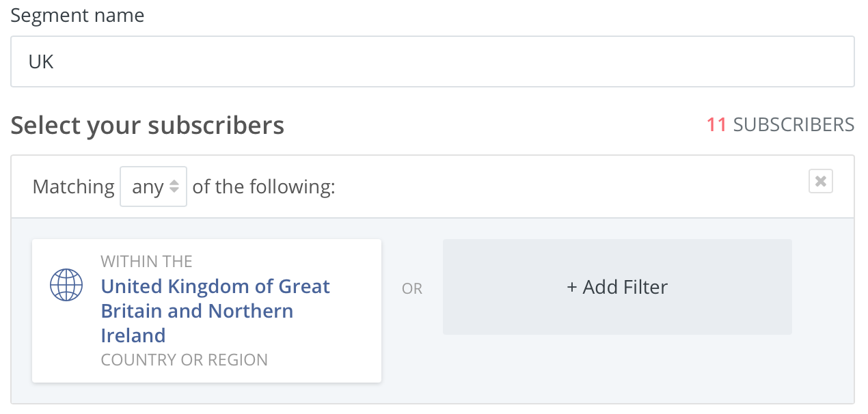The image size is (868, 414).
Task: Click the "of the following:" text
Action: coord(264,187)
